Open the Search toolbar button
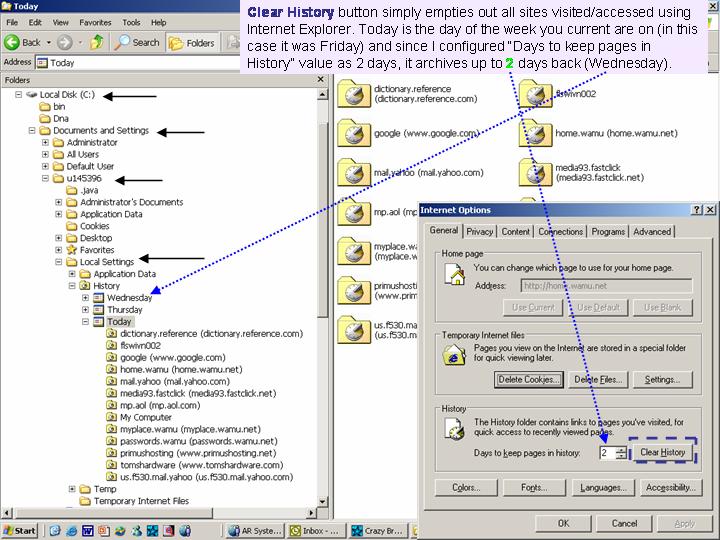Screen dimensions: 720x540 [137, 43]
